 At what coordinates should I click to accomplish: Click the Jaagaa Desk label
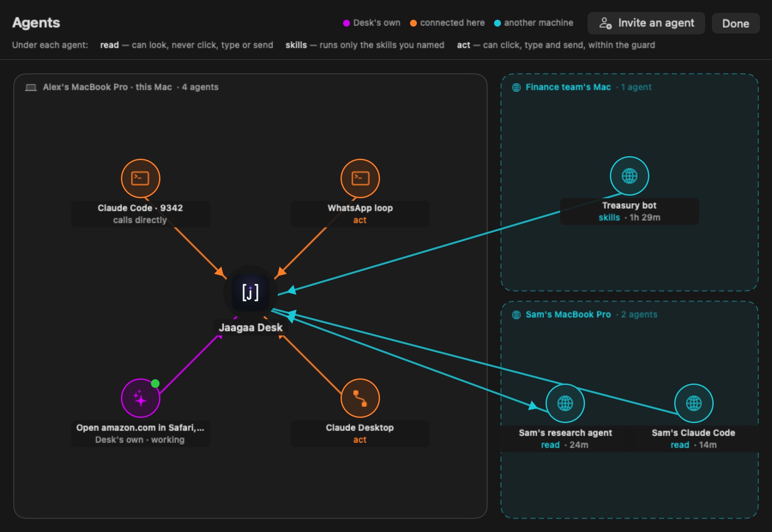tap(250, 327)
